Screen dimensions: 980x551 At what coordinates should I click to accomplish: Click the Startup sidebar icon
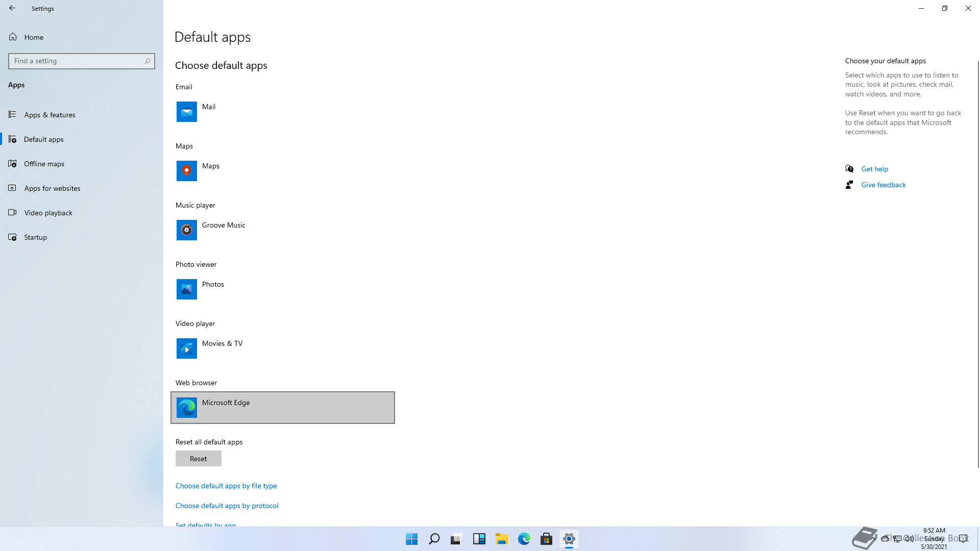coord(12,237)
